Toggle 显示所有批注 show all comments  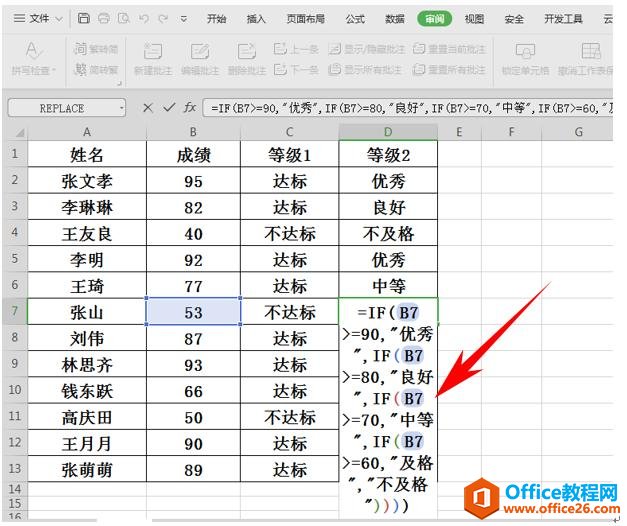click(364, 70)
